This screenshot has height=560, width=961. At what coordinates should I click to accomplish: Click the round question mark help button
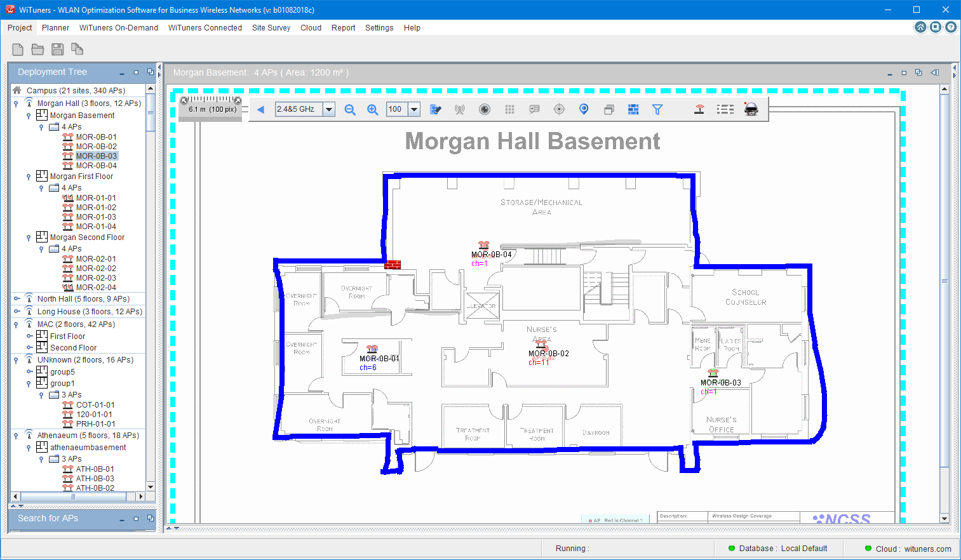click(951, 27)
